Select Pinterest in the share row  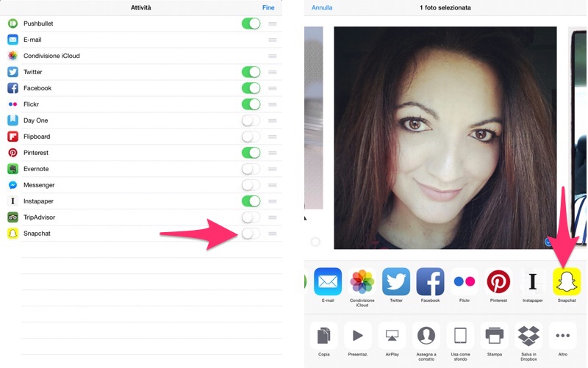pyautogui.click(x=498, y=281)
